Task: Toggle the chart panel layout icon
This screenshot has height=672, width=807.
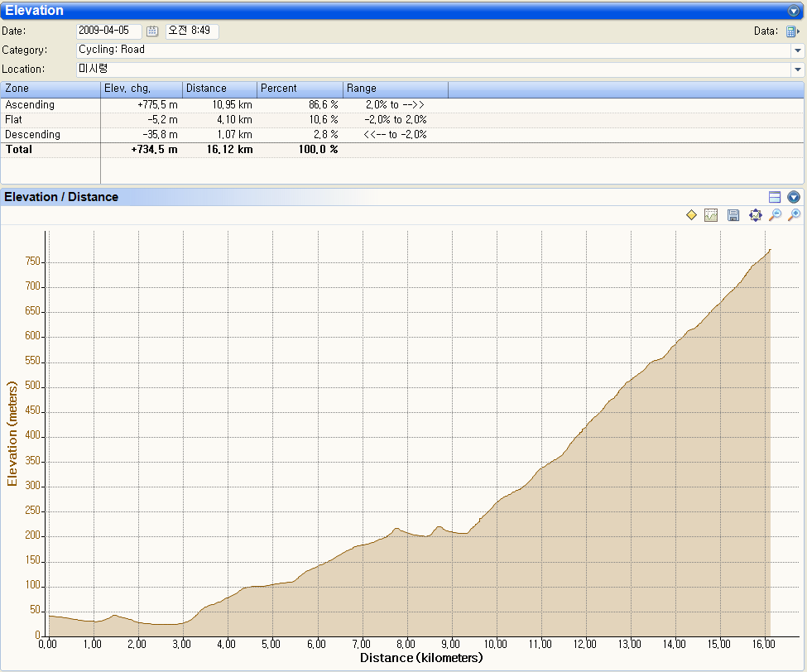Action: click(x=775, y=197)
